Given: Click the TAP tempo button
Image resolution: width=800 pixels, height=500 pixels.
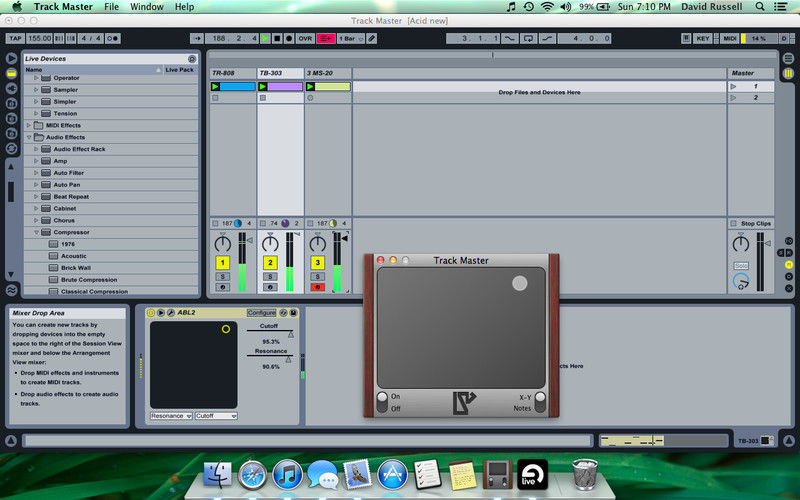Looking at the screenshot, I should pyautogui.click(x=15, y=38).
